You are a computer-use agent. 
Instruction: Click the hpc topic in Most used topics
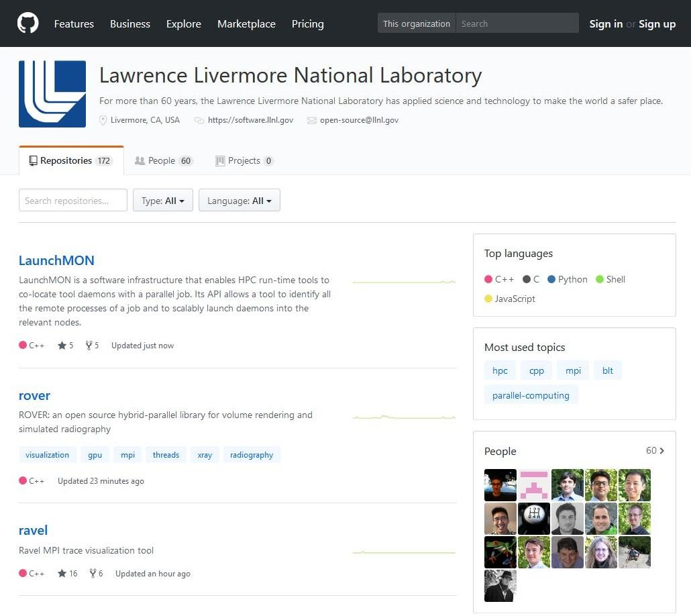(x=500, y=370)
